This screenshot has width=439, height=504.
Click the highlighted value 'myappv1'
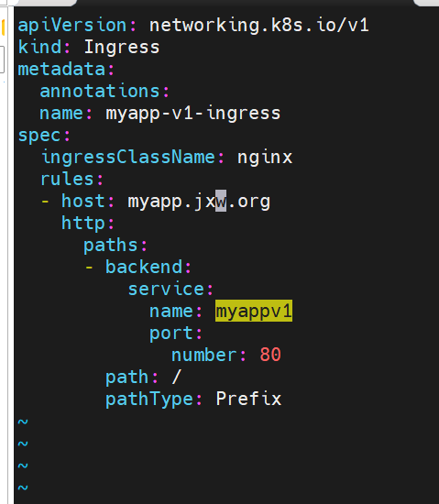(x=254, y=312)
